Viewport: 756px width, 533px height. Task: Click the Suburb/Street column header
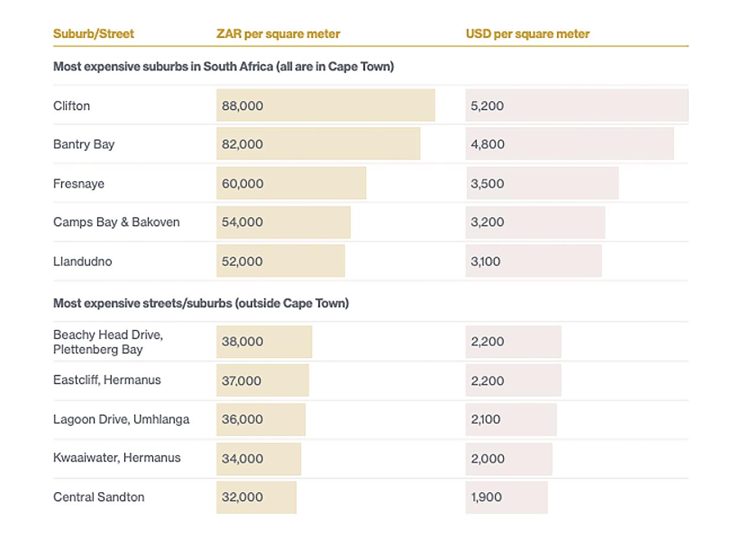coord(93,34)
